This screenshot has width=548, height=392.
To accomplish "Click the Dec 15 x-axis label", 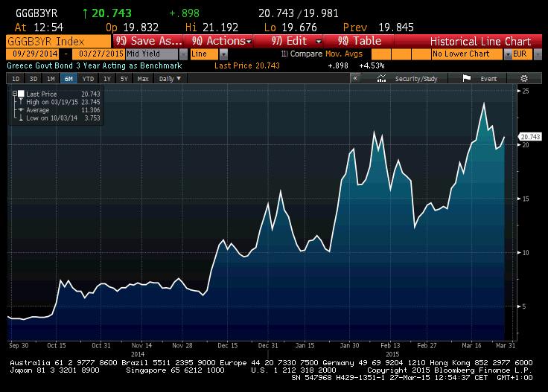I will coord(228,346).
